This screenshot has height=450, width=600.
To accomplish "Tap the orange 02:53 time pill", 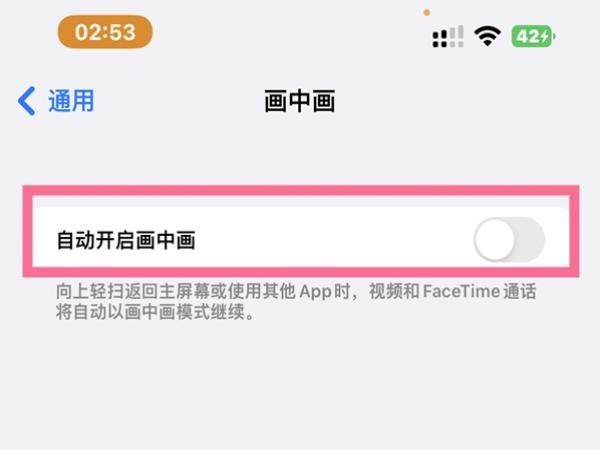I will (105, 32).
